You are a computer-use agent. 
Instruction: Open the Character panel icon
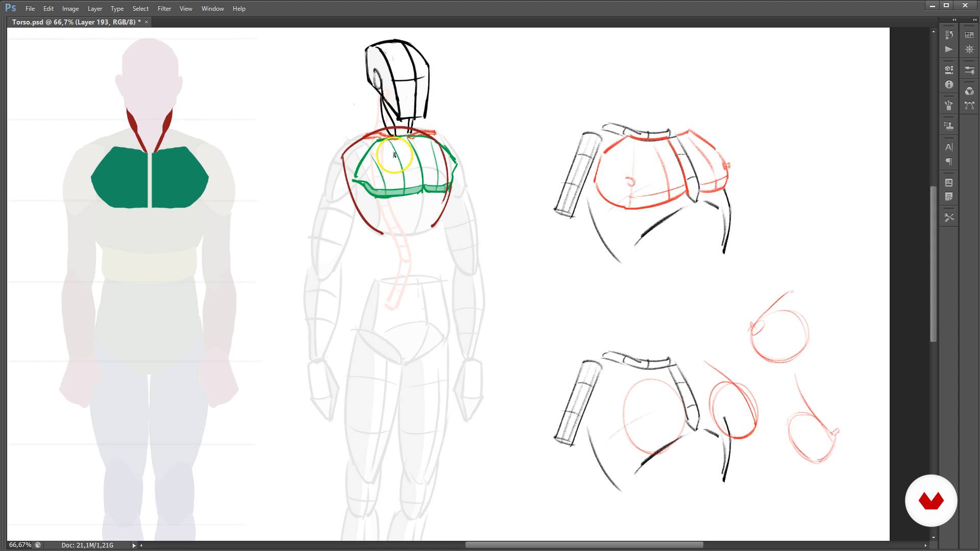(949, 147)
